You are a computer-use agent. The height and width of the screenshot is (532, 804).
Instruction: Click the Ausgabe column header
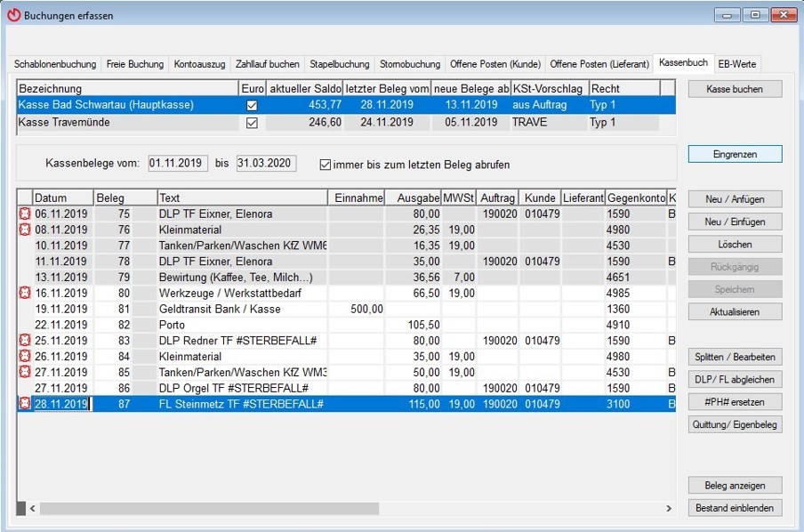click(x=413, y=197)
